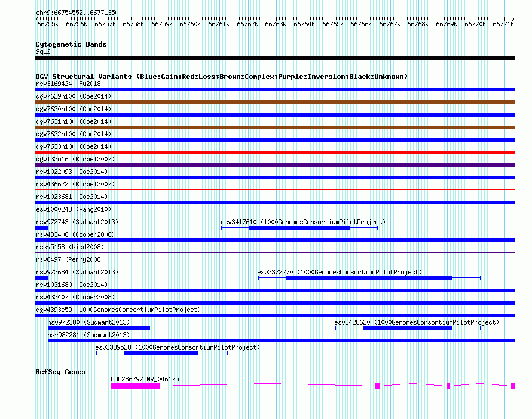Open nssv5158 (Kidd2008) label
532x419 pixels.
70,247
